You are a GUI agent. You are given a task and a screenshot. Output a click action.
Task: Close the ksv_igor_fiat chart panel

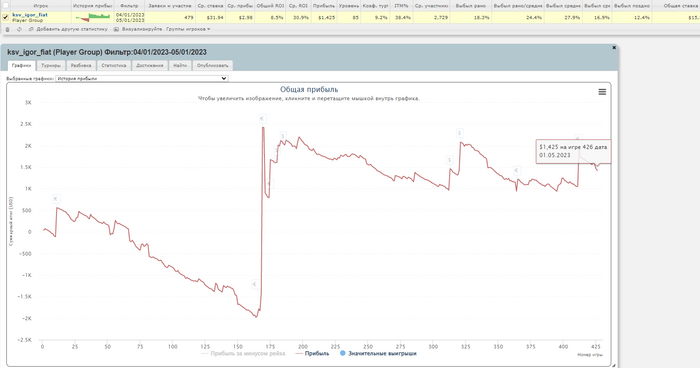coord(614,47)
